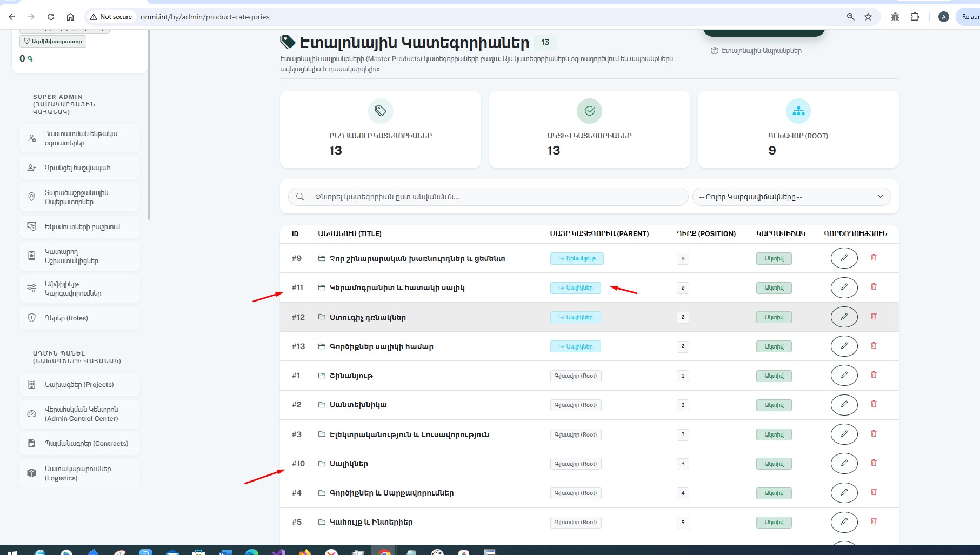Click Սալիկներ parent badge in row #11
Screen dimensions: 980x555
[575, 287]
